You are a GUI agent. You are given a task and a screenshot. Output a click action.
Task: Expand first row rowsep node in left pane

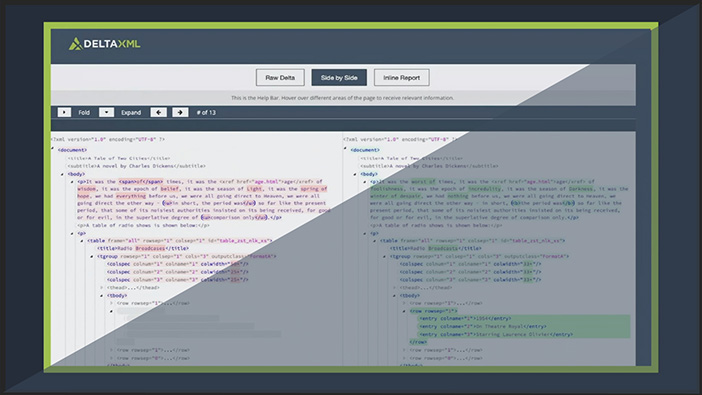111,303
